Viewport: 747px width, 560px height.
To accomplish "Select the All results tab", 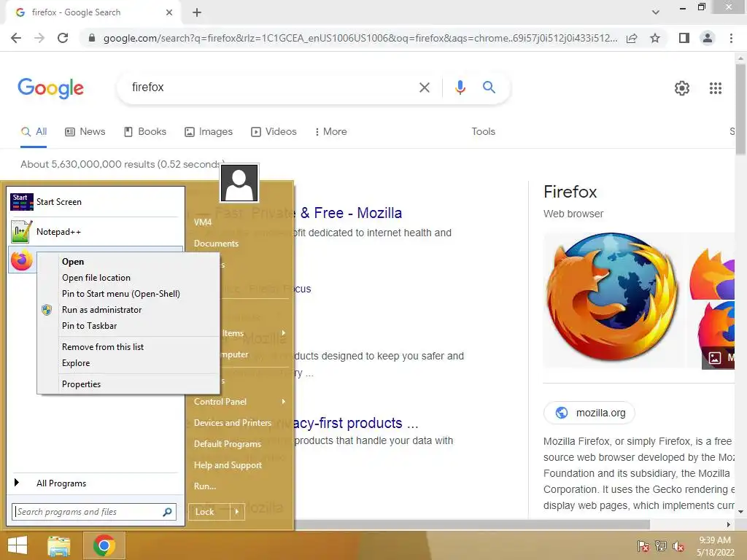I will click(x=34, y=132).
